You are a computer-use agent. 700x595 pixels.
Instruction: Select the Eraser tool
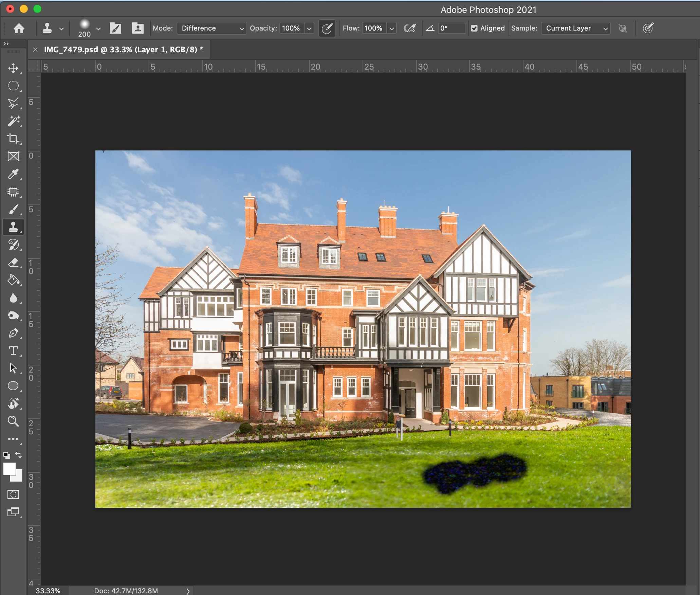coord(13,263)
